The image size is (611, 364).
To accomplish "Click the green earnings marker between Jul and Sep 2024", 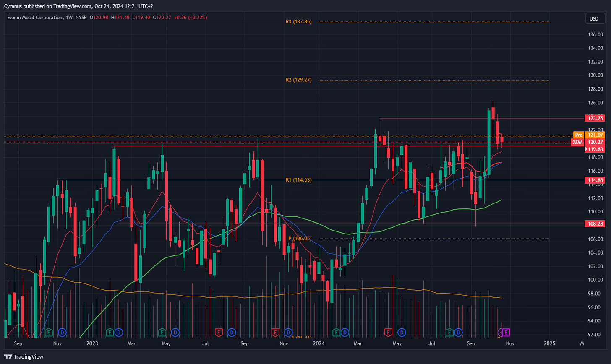I will pos(449,333).
